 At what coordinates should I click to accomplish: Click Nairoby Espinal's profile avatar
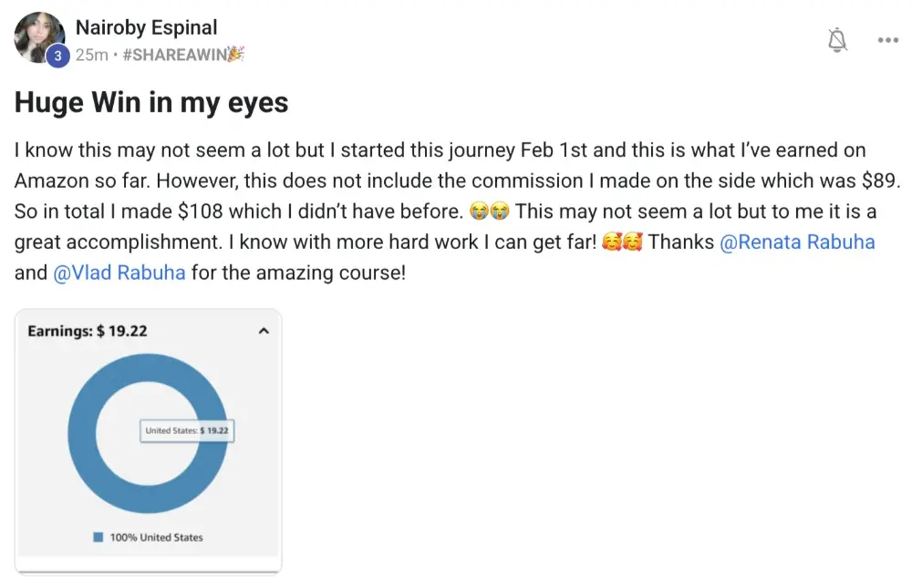coord(38,36)
